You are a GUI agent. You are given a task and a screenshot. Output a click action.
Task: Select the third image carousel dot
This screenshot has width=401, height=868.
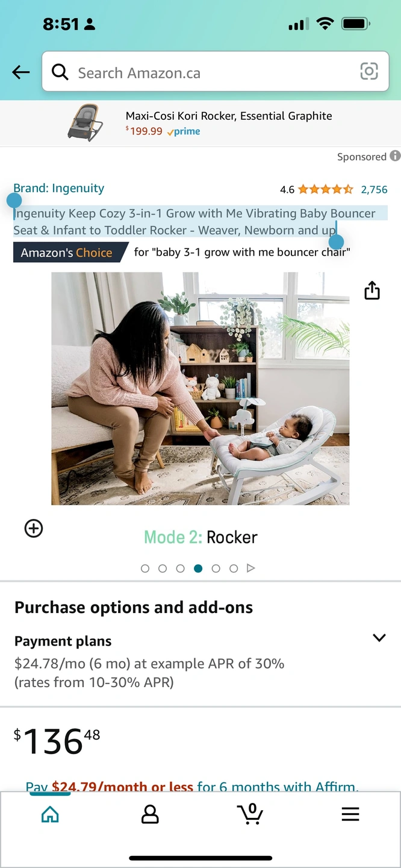(181, 568)
